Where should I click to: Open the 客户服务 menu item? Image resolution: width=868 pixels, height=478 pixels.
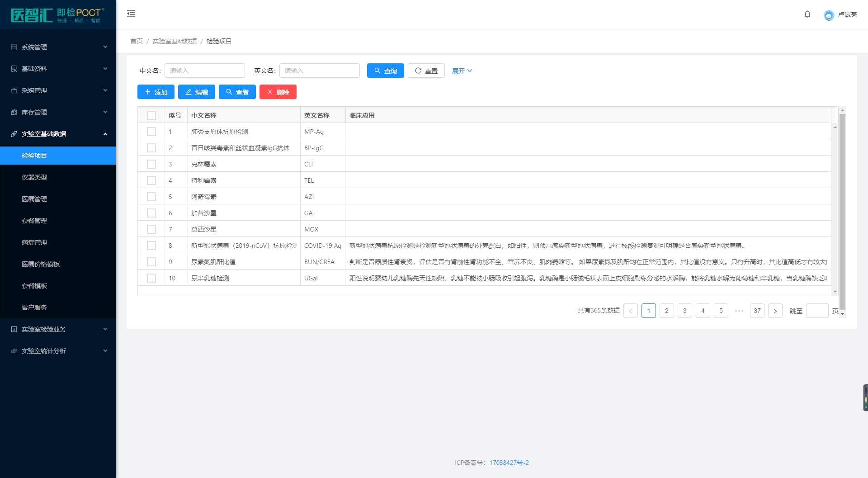coord(58,308)
